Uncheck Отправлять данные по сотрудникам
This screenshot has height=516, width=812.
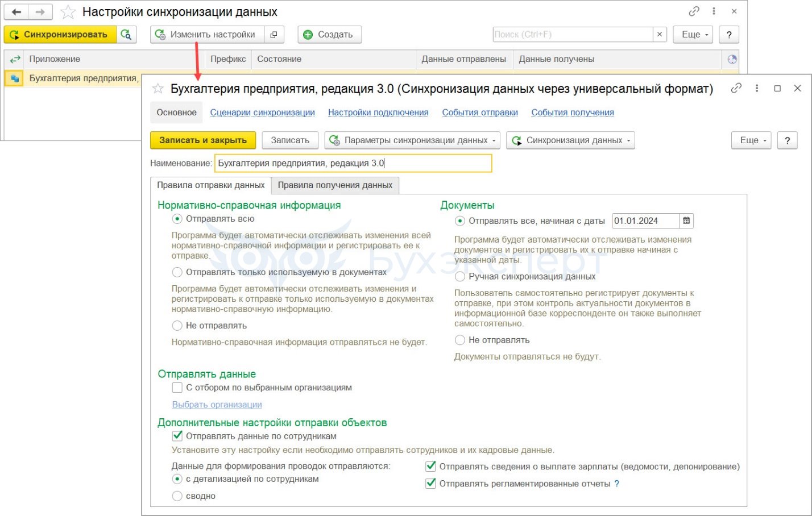click(177, 436)
